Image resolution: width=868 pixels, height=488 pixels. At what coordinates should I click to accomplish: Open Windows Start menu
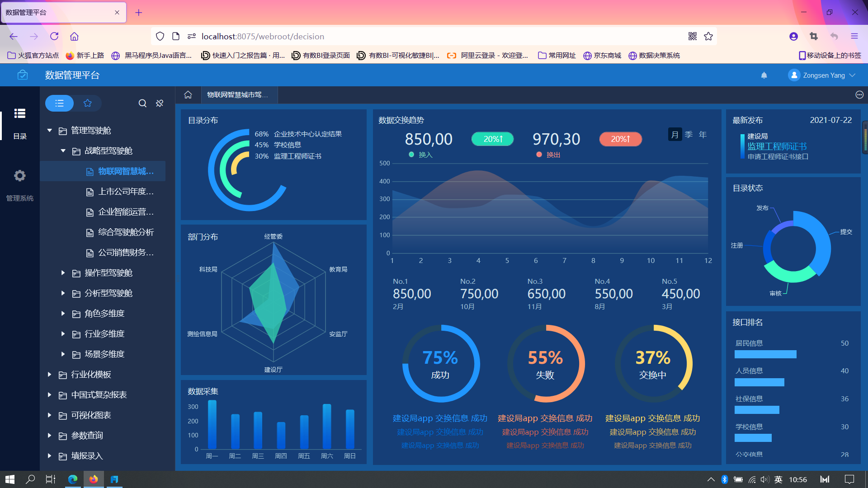[10, 479]
